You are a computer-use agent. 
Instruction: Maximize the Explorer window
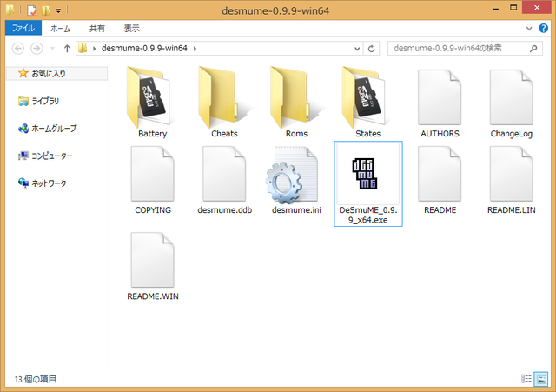513,8
